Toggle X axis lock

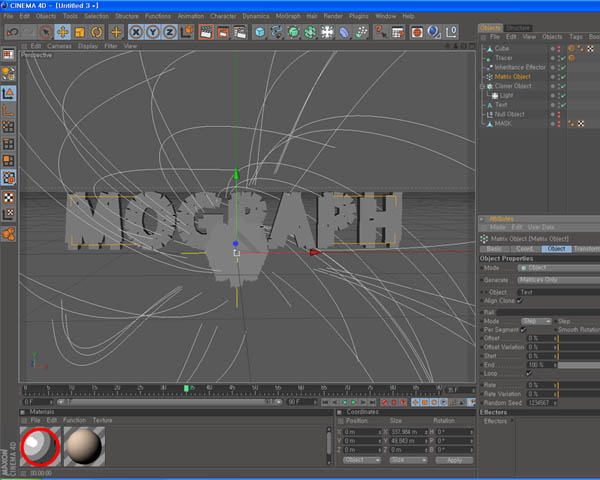[136, 32]
